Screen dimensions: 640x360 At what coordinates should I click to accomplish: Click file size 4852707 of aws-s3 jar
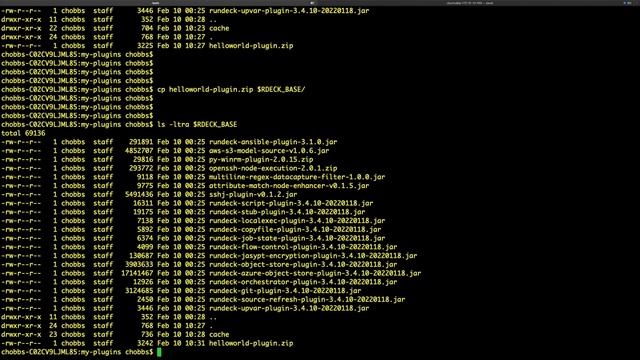point(139,151)
